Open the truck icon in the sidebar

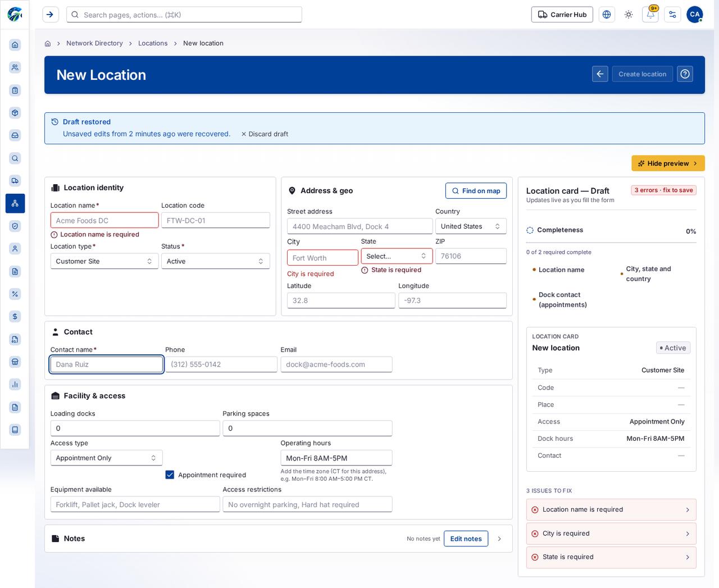point(15,181)
